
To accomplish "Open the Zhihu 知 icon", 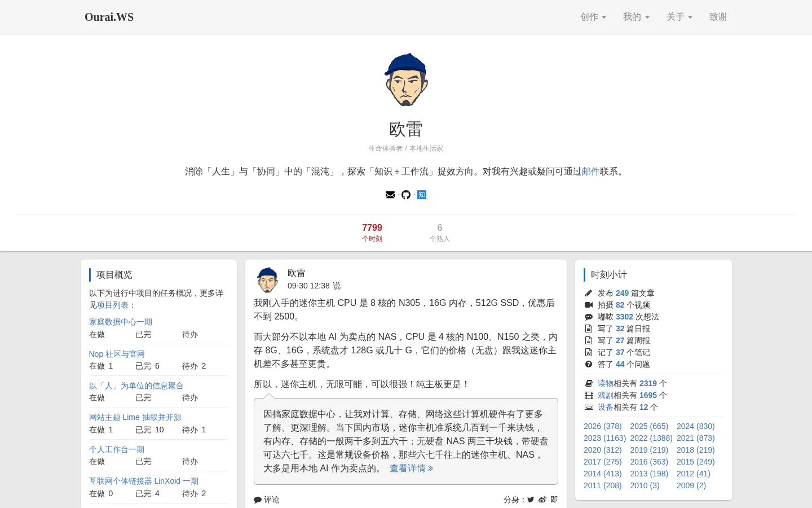I will [x=422, y=195].
